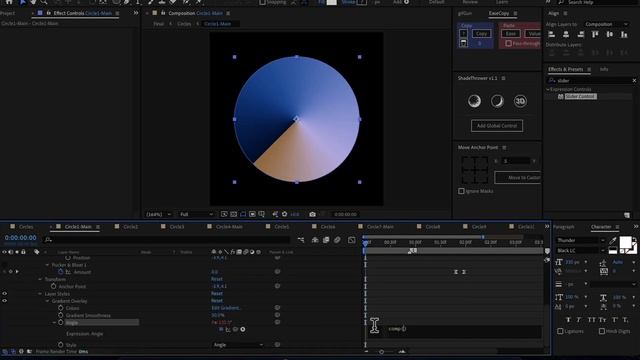Collapse the Transform group
640x360 pixels.
click(x=40, y=279)
